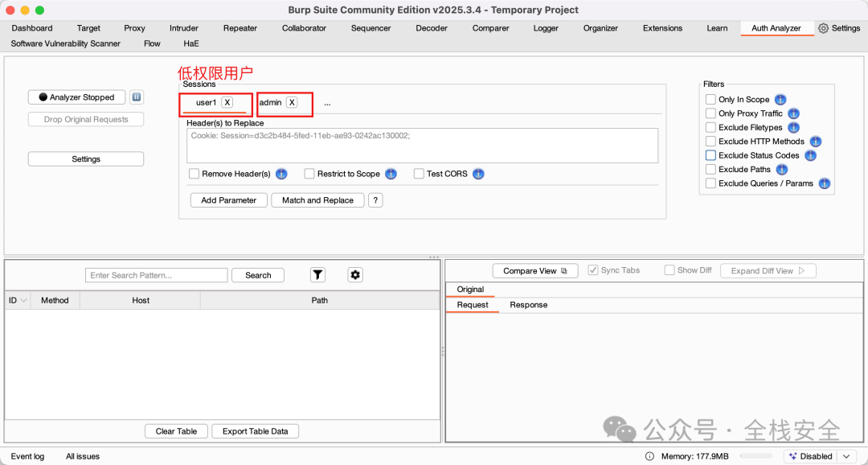
Task: Open the Software Vulnerability Scanner tab
Action: [x=65, y=43]
